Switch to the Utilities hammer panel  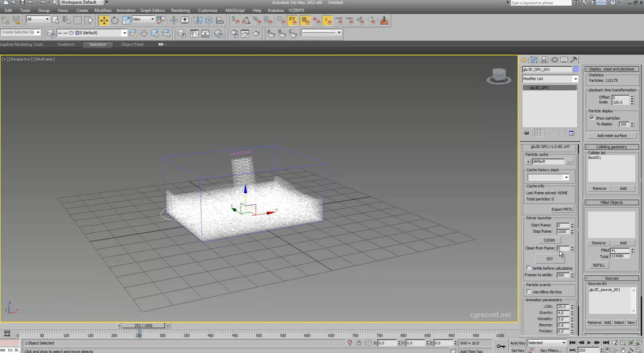pos(574,60)
